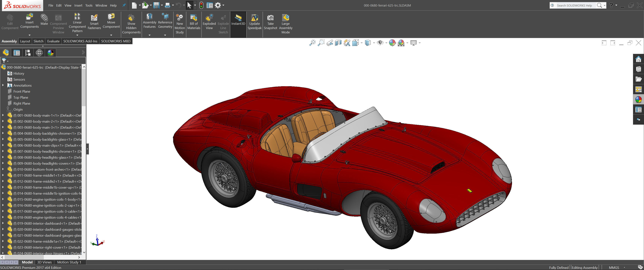
Task: Open Assembly Features tool
Action: point(150,21)
